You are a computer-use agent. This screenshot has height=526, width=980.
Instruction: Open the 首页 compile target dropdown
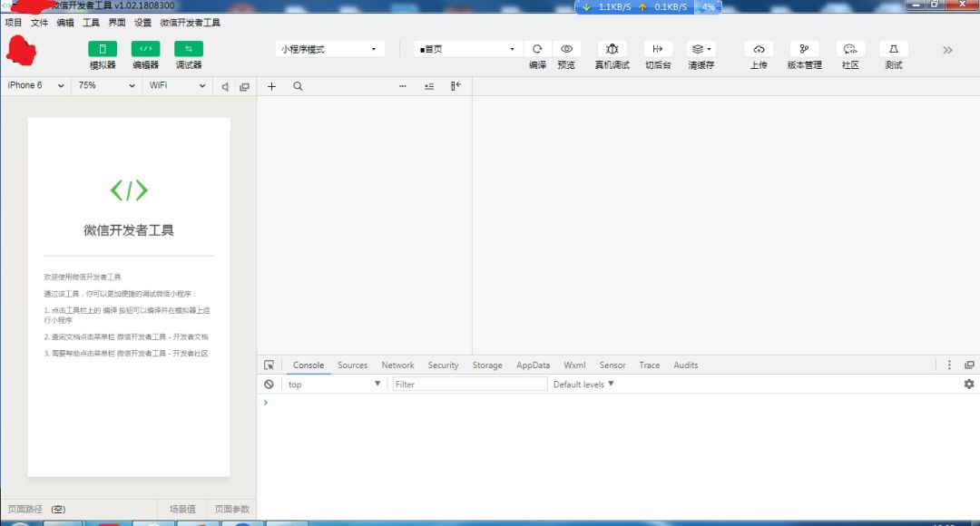(467, 49)
